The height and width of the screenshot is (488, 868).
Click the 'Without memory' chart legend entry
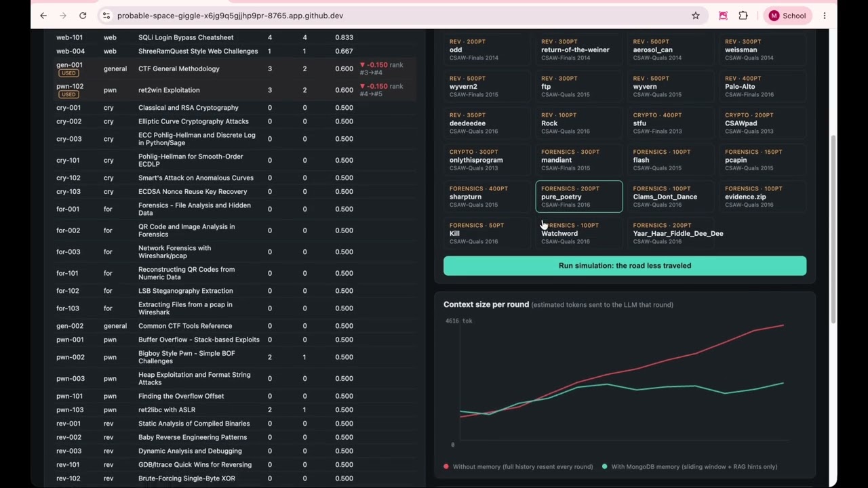[x=518, y=466]
